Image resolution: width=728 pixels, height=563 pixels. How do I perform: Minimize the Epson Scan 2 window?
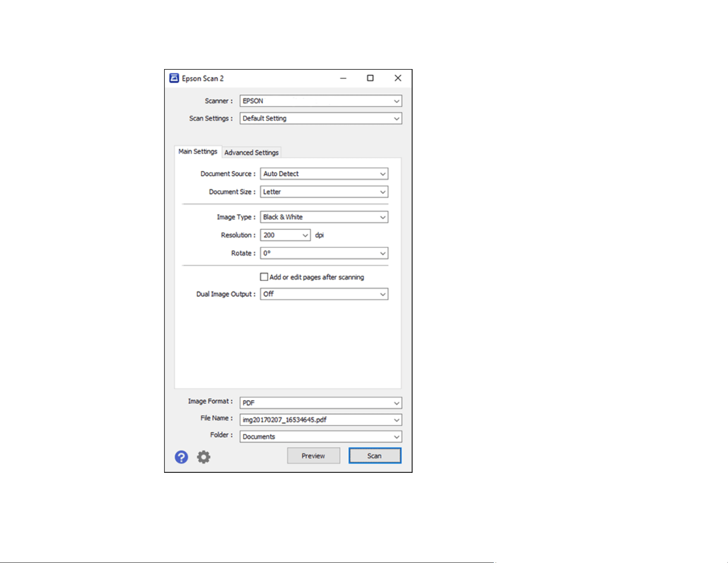(x=343, y=78)
